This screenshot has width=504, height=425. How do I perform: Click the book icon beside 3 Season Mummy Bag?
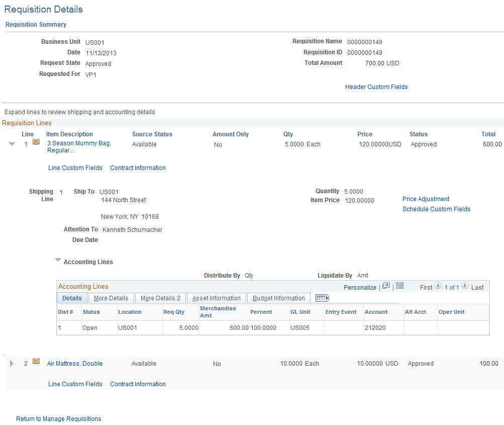(36, 143)
